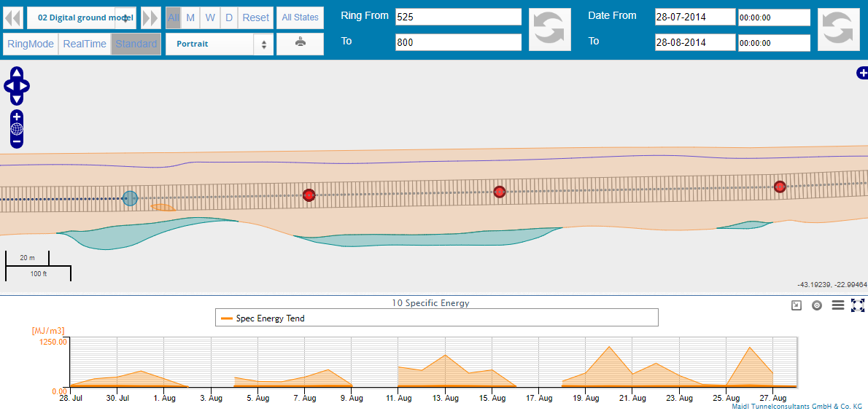Click the printer icon button

click(x=300, y=43)
